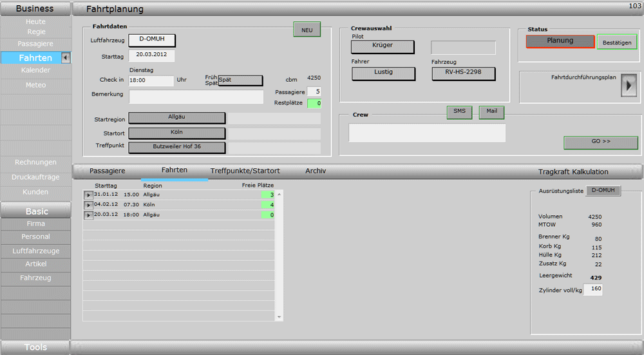Viewport: 644px width, 355px height.
Task: Open the Archiv tab
Action: point(316,171)
